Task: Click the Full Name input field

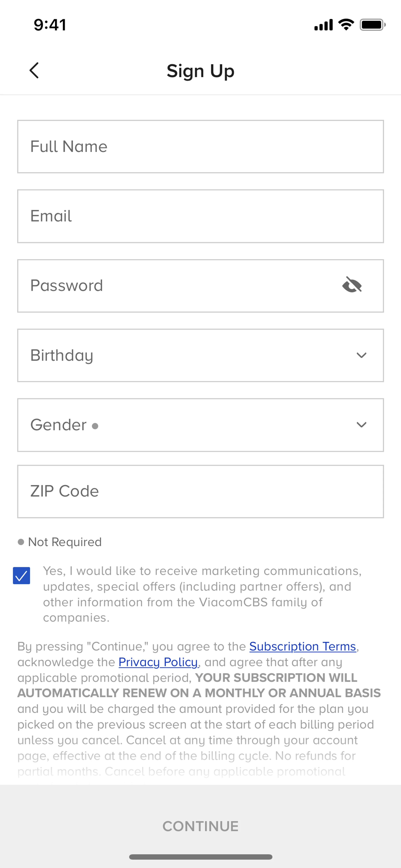Action: 200,147
